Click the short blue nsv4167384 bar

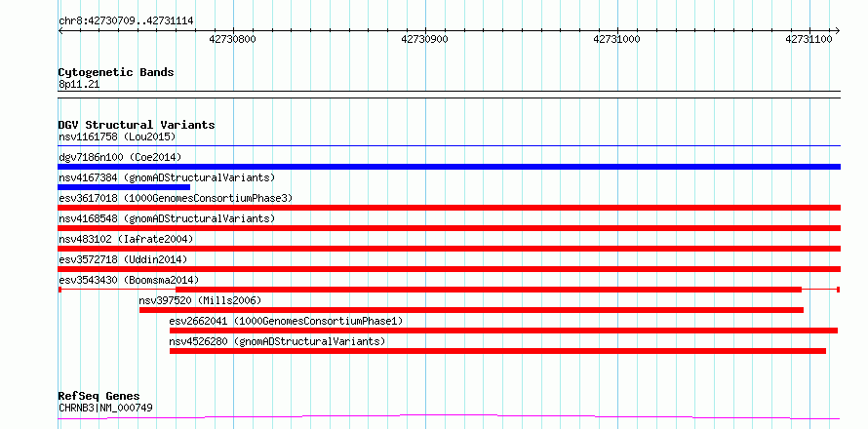coord(124,187)
